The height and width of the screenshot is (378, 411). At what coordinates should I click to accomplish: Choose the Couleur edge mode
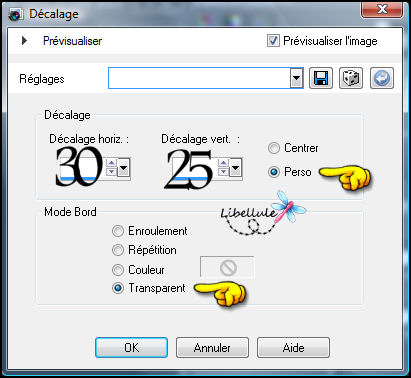(x=118, y=270)
